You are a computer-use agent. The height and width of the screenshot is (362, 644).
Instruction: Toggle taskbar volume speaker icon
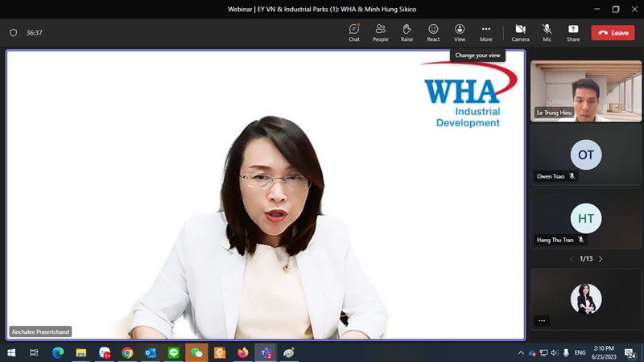pyautogui.click(x=555, y=352)
